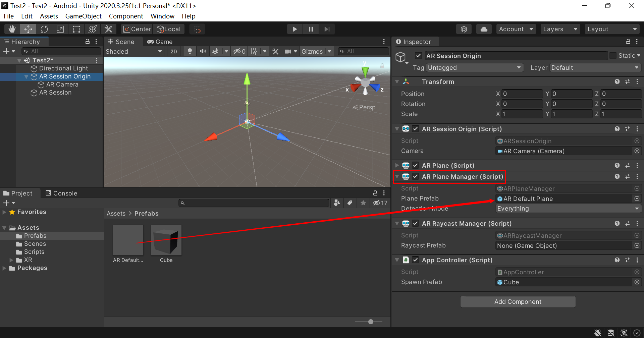644x338 pixels.
Task: Collapse AR Session Origin in Hierarchy
Action: pyautogui.click(x=26, y=76)
